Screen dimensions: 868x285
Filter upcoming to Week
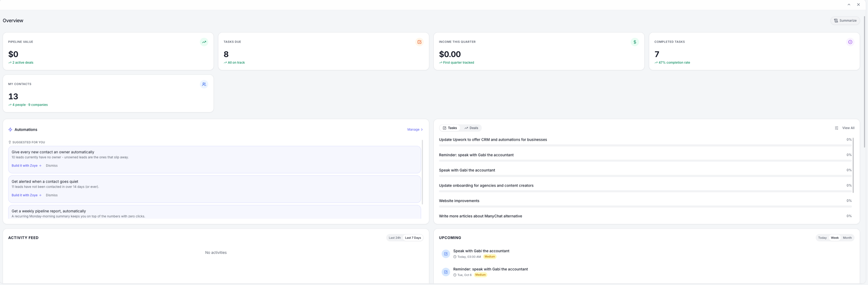pos(834,238)
